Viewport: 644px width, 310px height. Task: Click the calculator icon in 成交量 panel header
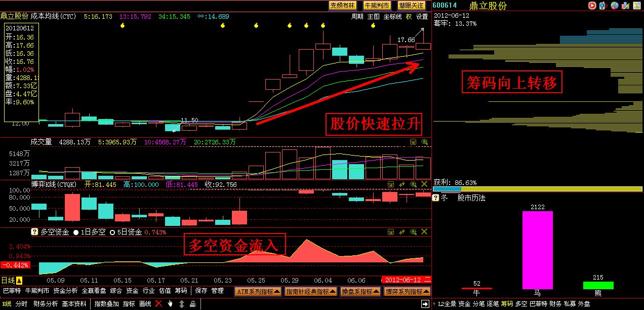coord(413,142)
